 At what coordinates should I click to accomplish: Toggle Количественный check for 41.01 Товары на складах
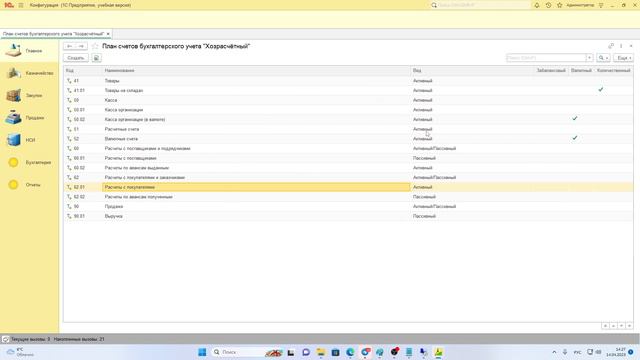tap(600, 89)
